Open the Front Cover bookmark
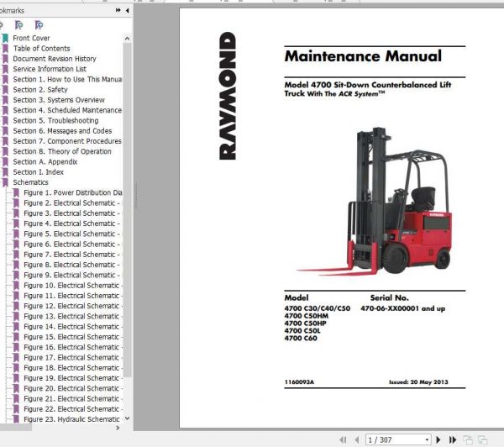504x447 pixels. coord(31,38)
